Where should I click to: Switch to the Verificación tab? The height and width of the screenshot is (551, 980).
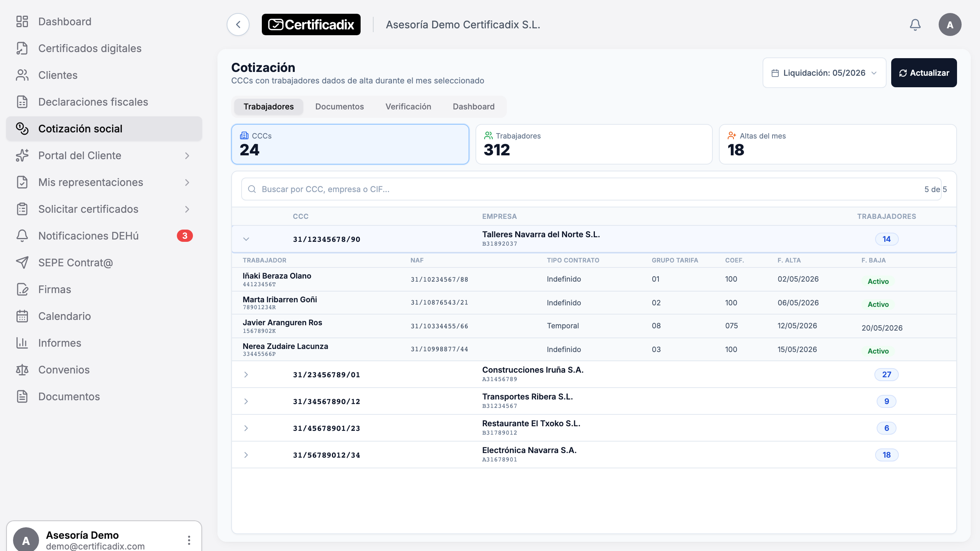pyautogui.click(x=408, y=107)
